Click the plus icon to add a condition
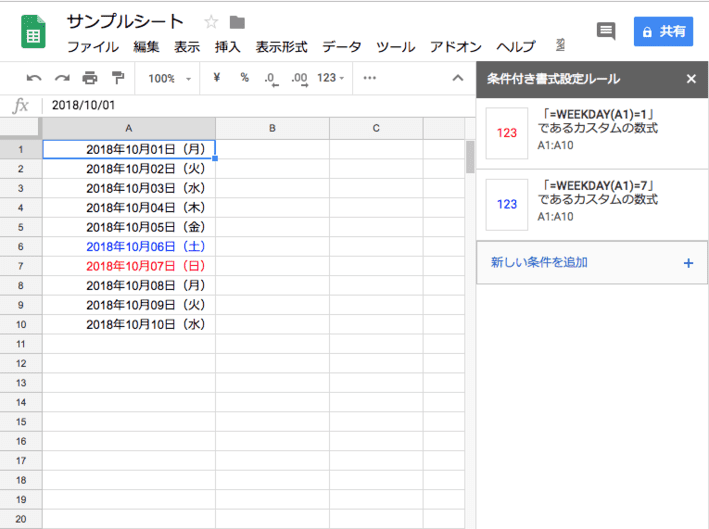The height and width of the screenshot is (529, 709). coord(687,263)
